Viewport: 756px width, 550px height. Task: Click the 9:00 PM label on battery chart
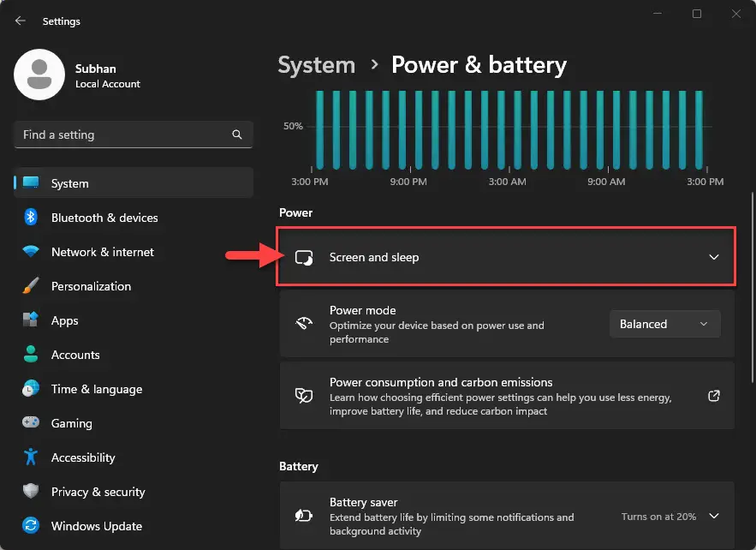point(408,182)
